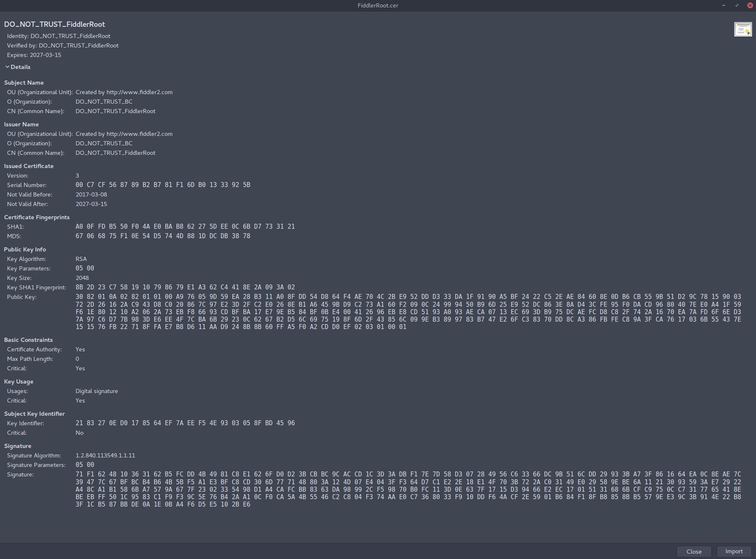The image size is (756, 559).
Task: Click the Subject Key Identifier Critical value No
Action: 79,433
